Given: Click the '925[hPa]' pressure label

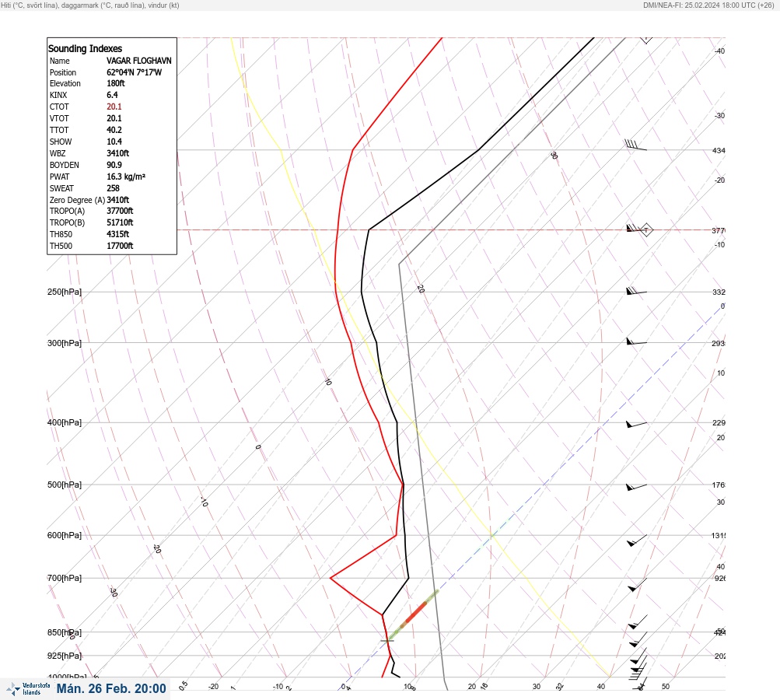Looking at the screenshot, I should click(65, 656).
